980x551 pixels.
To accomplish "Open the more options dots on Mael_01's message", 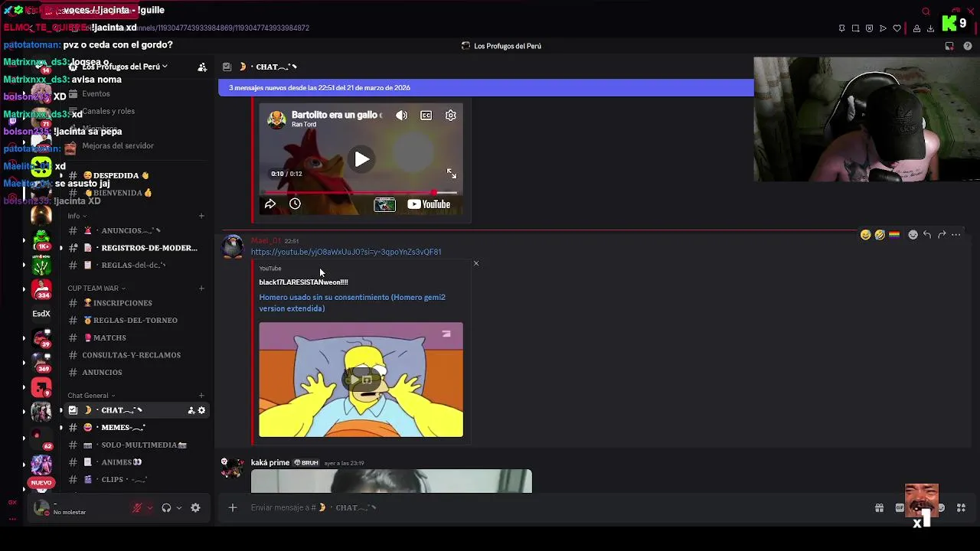I will (x=956, y=235).
